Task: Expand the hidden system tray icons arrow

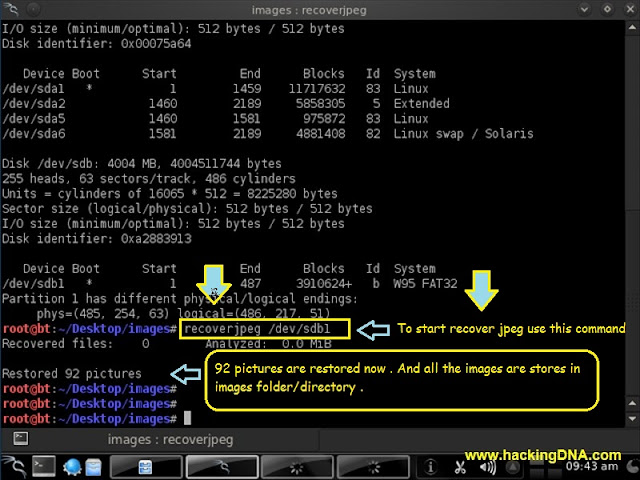Action: [513, 467]
